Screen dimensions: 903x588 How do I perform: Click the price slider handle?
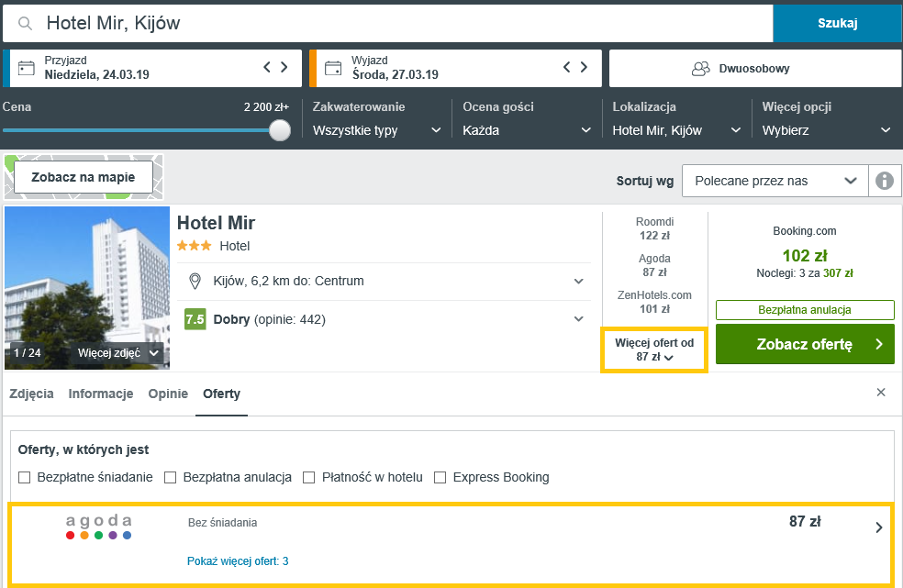[x=280, y=130]
